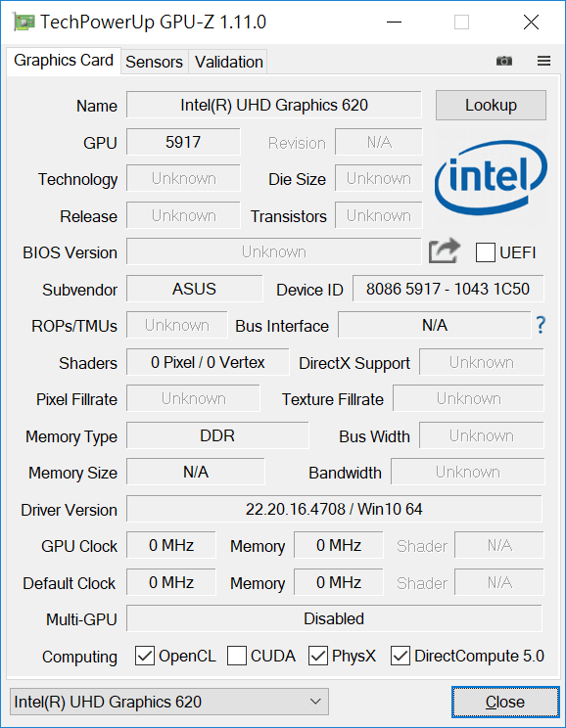Click the TechPowerUp GPU-Z 1.11.0 title text

pyautogui.click(x=154, y=22)
